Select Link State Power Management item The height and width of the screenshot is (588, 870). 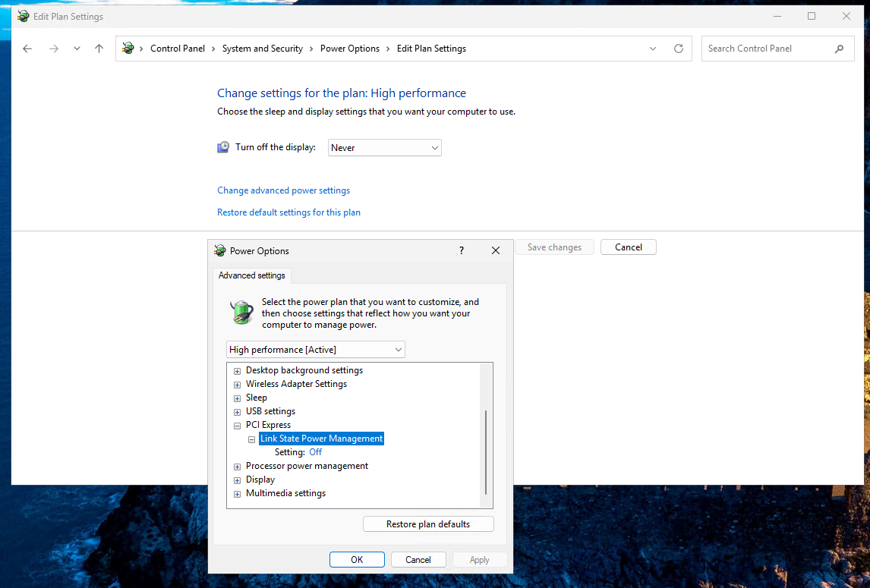coord(321,439)
